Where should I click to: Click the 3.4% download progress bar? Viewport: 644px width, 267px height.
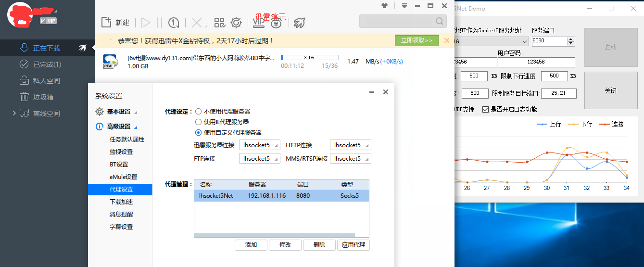click(x=309, y=57)
